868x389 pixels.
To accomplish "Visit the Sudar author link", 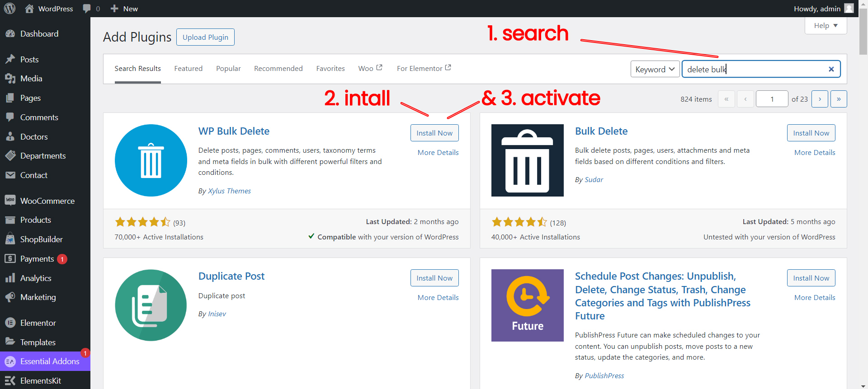I will point(594,180).
